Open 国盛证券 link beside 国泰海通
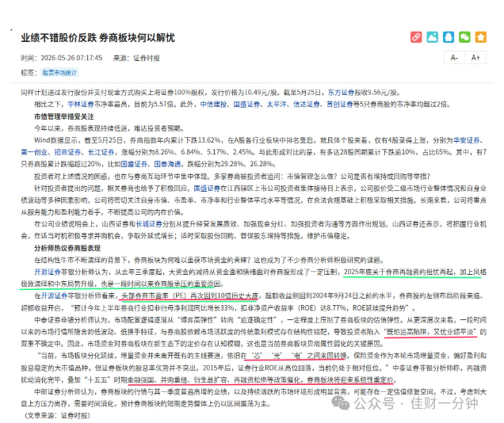Screen dimensions: 504x423 pos(134,164)
